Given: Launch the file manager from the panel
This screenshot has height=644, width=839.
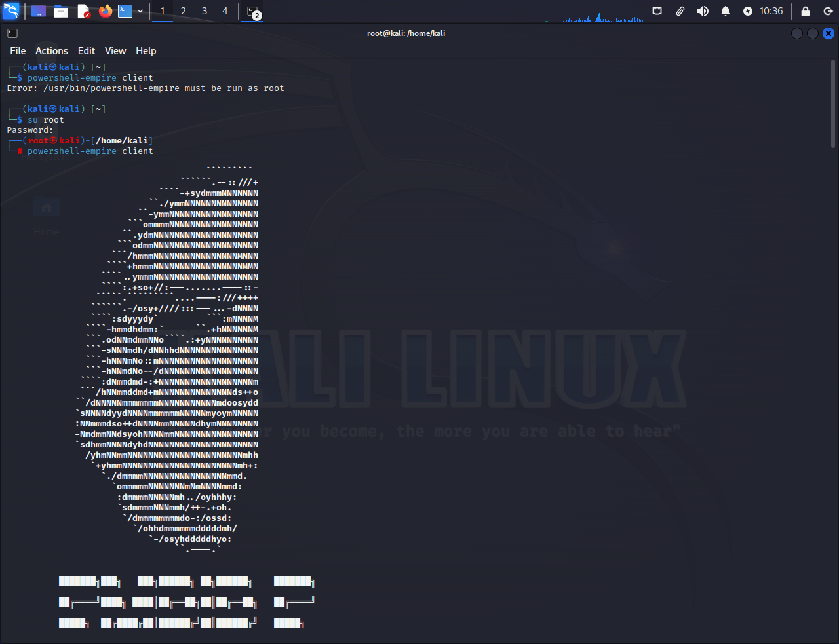Looking at the screenshot, I should (61, 11).
